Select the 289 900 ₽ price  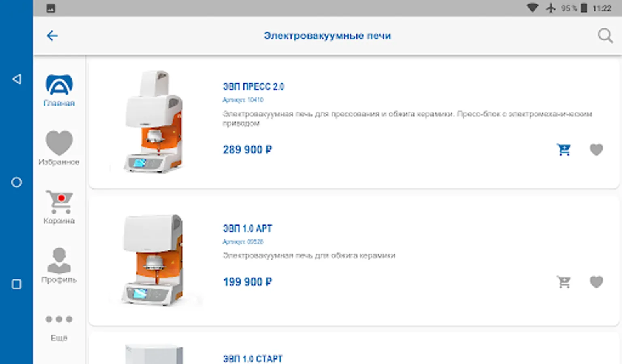pos(247,150)
